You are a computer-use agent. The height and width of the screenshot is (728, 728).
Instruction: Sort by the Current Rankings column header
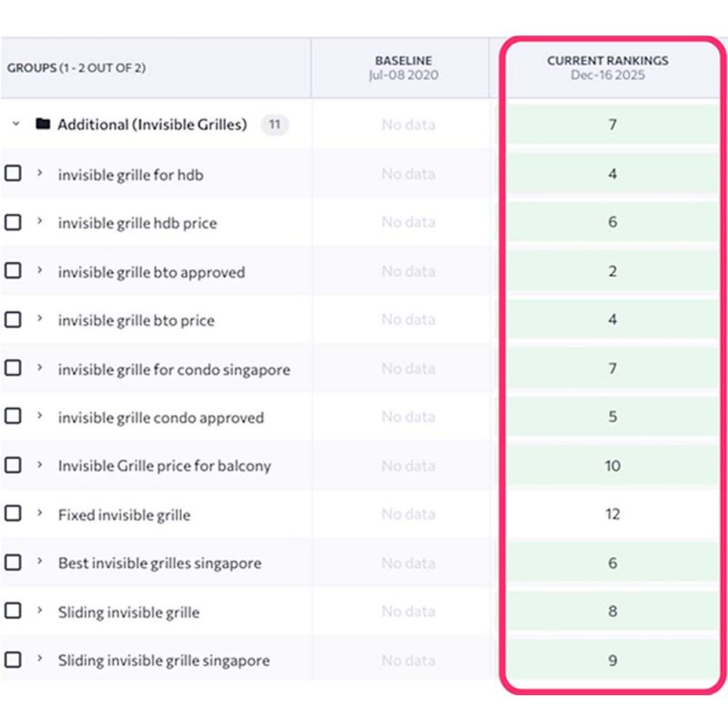tap(607, 67)
